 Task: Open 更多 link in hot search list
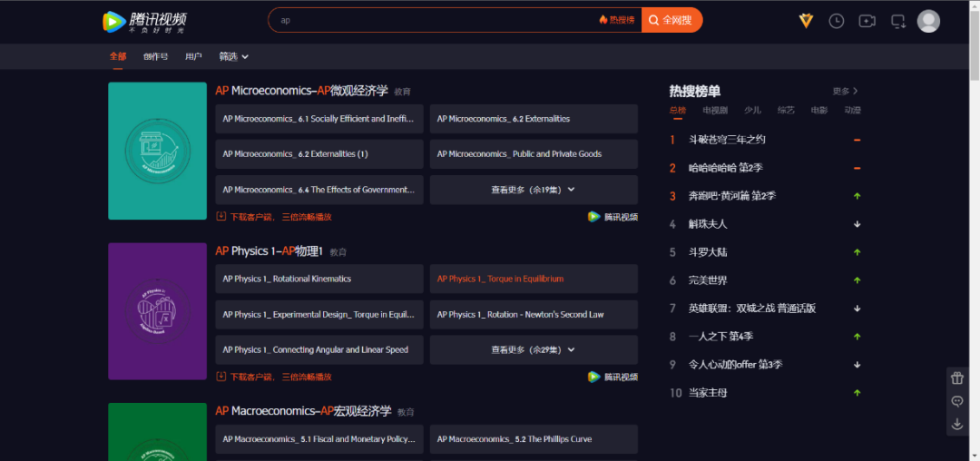(x=845, y=91)
